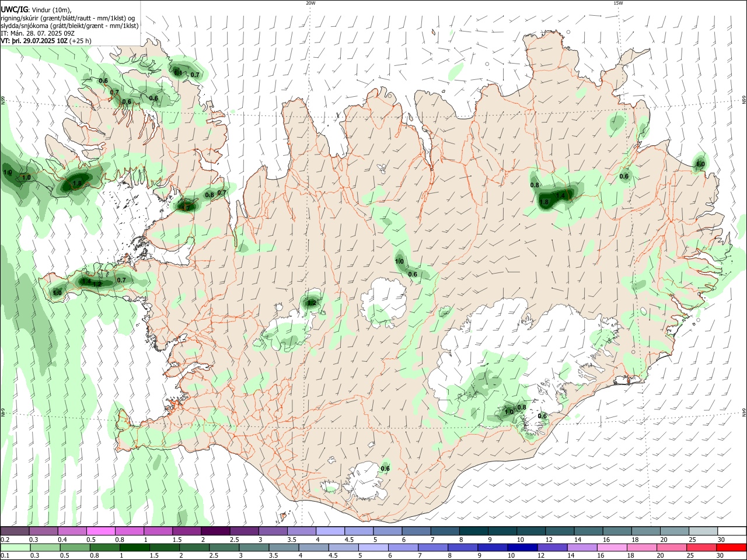Pick the dark blue 10 swatch, lower legend
Screen dimensions: 747x560
coord(522,547)
